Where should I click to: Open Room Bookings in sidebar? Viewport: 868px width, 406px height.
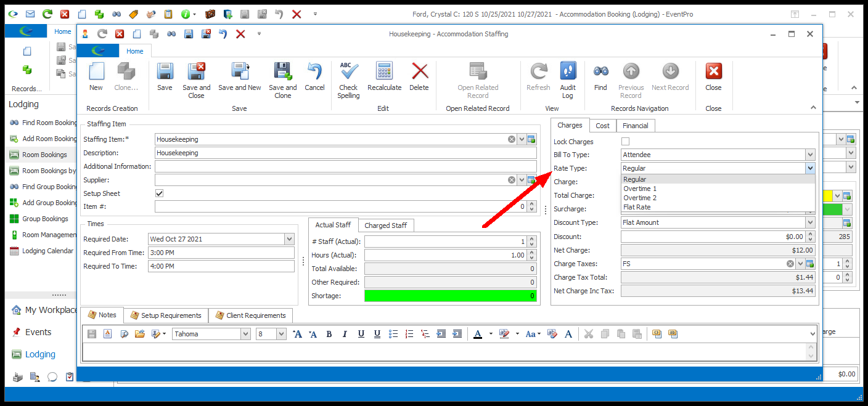point(38,155)
